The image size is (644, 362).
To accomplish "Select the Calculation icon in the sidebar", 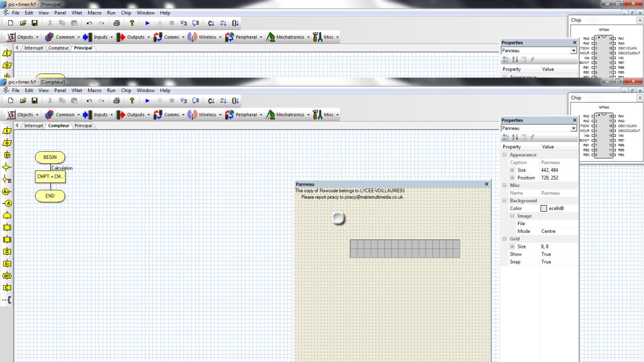I will click(7, 251).
